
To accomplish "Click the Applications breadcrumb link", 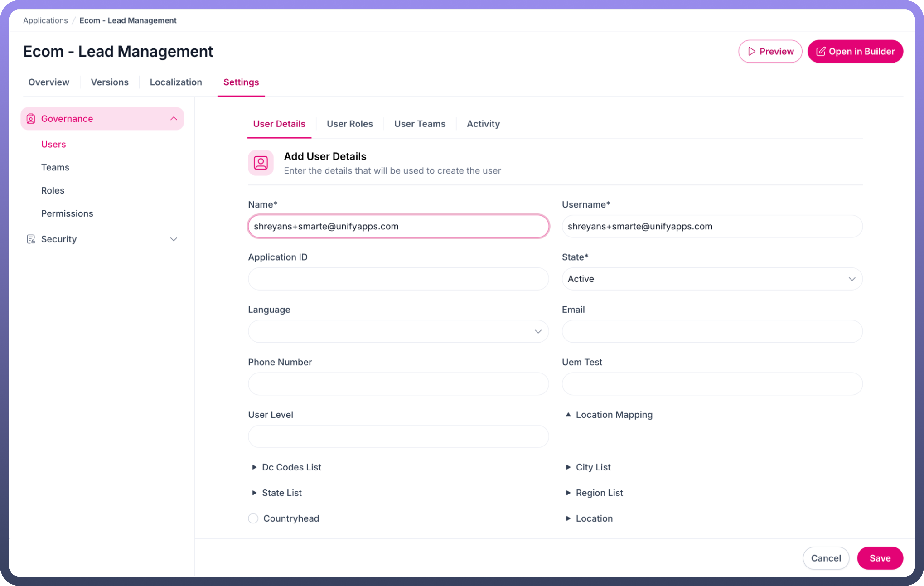I will pos(45,20).
